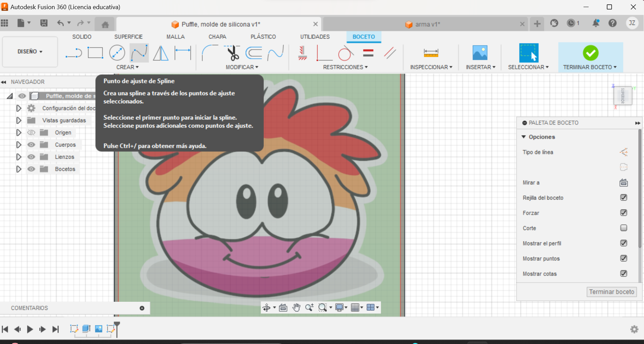
Task: Collapse the Opciones section
Action: (x=524, y=137)
